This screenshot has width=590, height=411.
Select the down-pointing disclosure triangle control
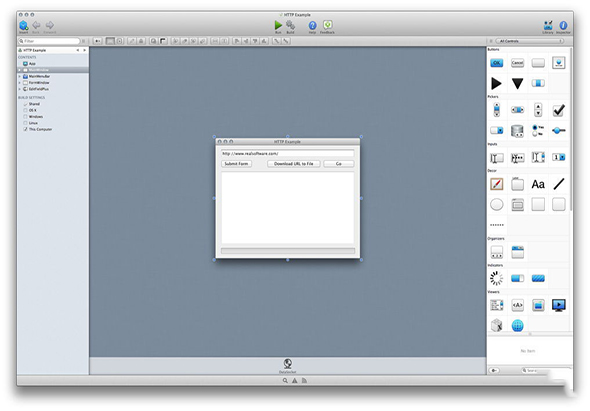coord(517,83)
